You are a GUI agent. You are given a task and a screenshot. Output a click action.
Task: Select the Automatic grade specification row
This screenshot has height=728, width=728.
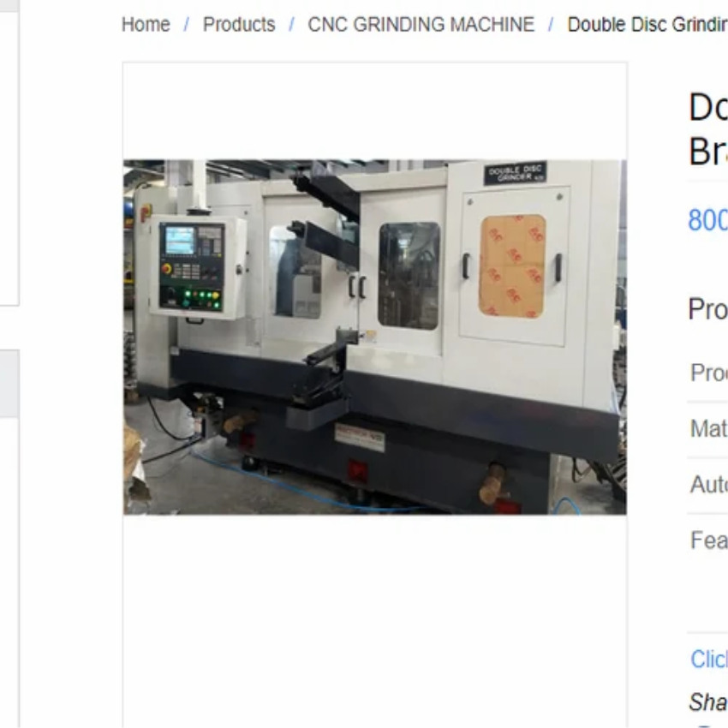click(x=707, y=485)
